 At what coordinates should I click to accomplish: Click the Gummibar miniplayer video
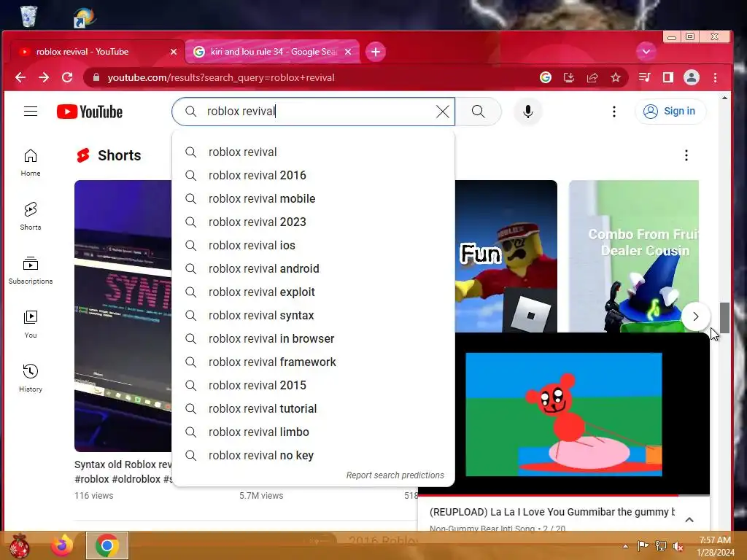pos(564,414)
